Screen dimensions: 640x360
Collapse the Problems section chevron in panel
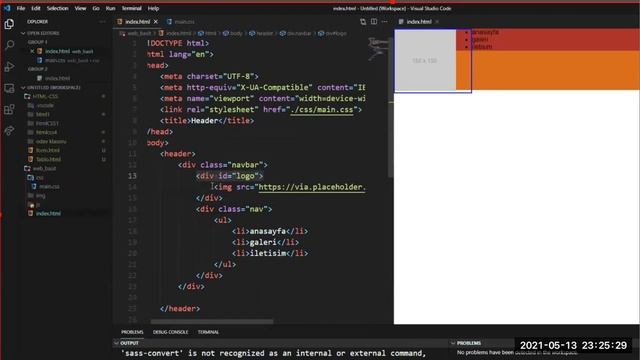[453, 343]
